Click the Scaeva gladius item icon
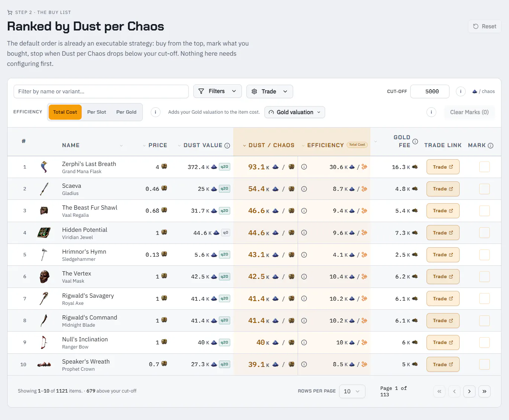This screenshot has width=509, height=420. 44,189
